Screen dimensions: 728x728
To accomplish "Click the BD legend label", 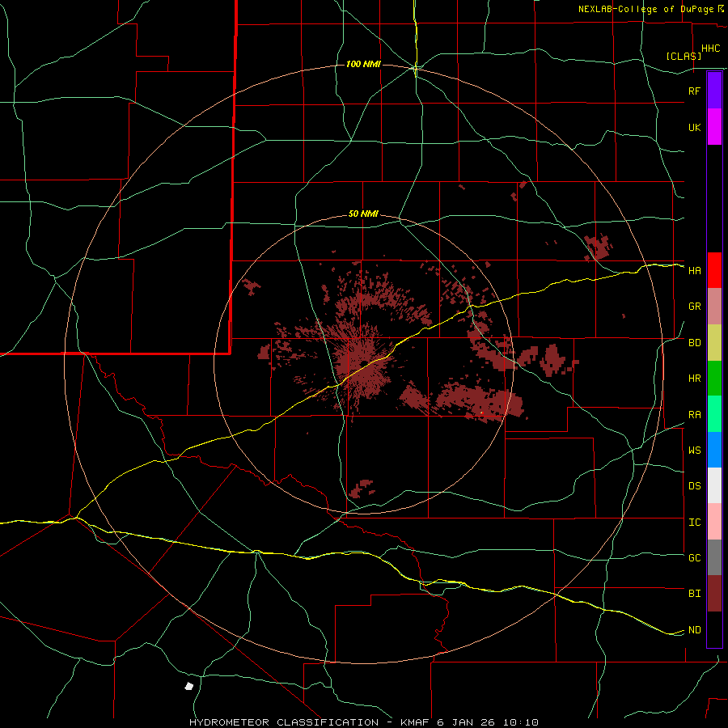I will pos(694,343).
